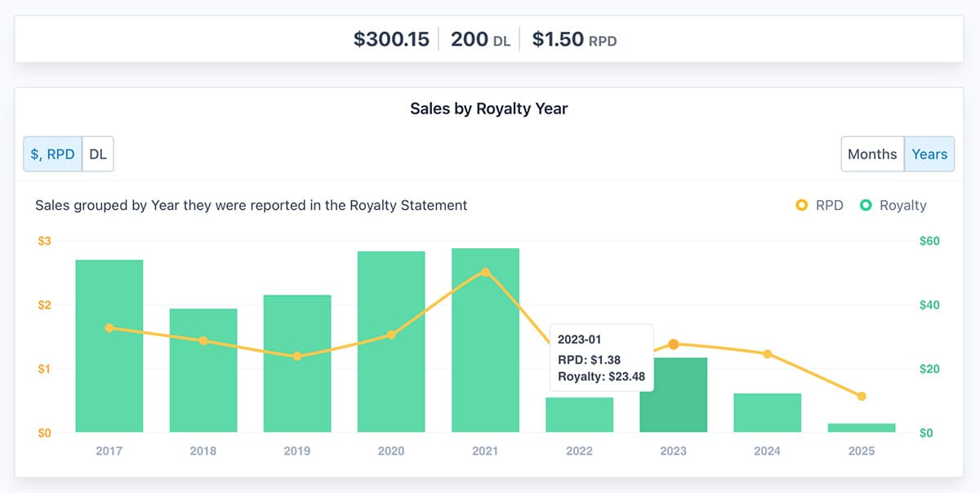Click the 2022 royalty bar
This screenshot has height=493, width=980.
(579, 415)
